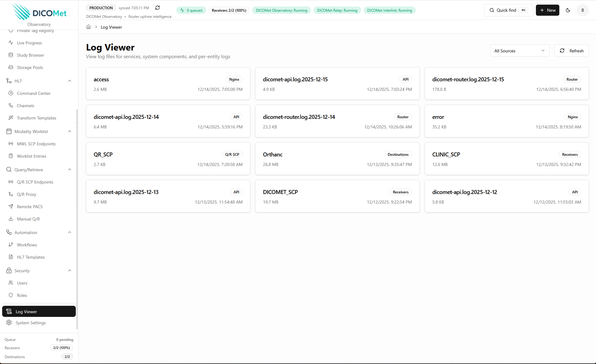
Task: Open the Study Browser section
Action: point(30,55)
